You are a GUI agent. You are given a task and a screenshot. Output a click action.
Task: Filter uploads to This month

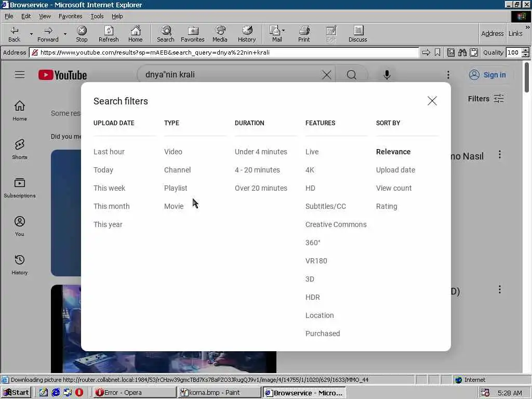click(x=111, y=206)
